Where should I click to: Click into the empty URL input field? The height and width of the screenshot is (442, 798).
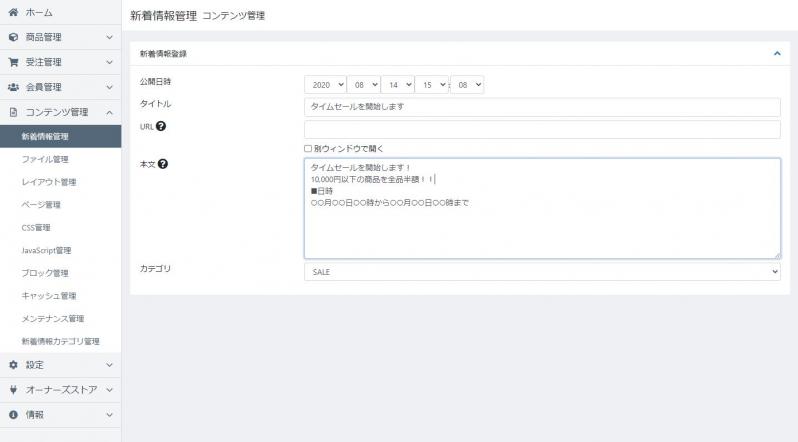pyautogui.click(x=541, y=129)
